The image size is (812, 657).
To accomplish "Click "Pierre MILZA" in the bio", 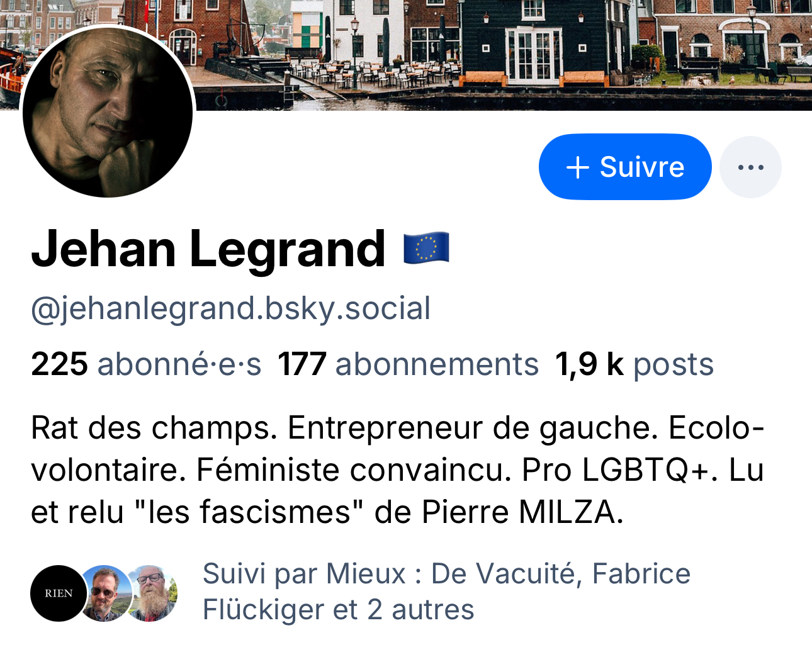I will pos(522,512).
